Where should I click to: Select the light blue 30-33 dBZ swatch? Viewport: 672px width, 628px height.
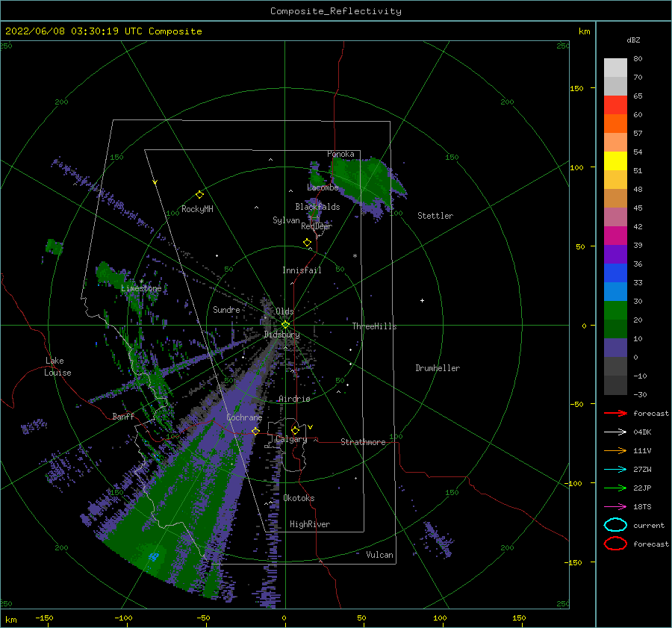[x=615, y=292]
